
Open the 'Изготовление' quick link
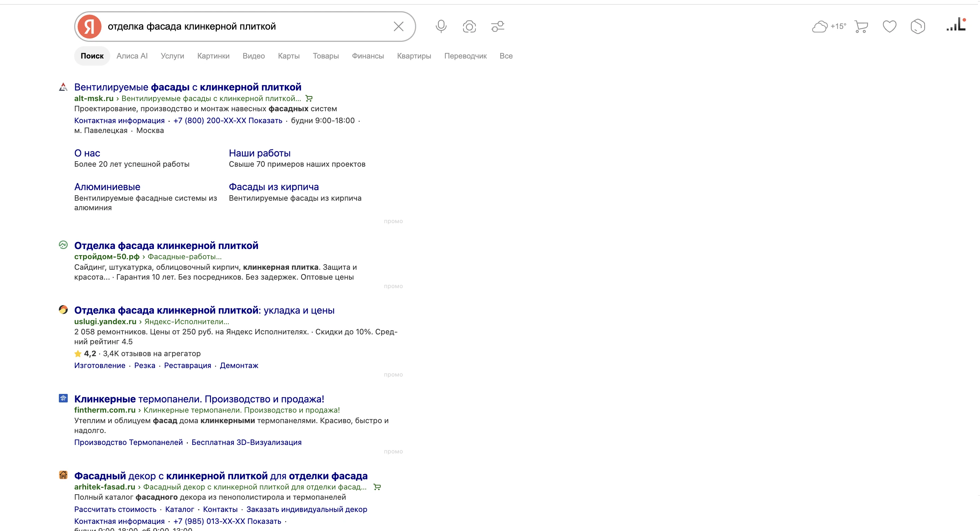tap(100, 366)
